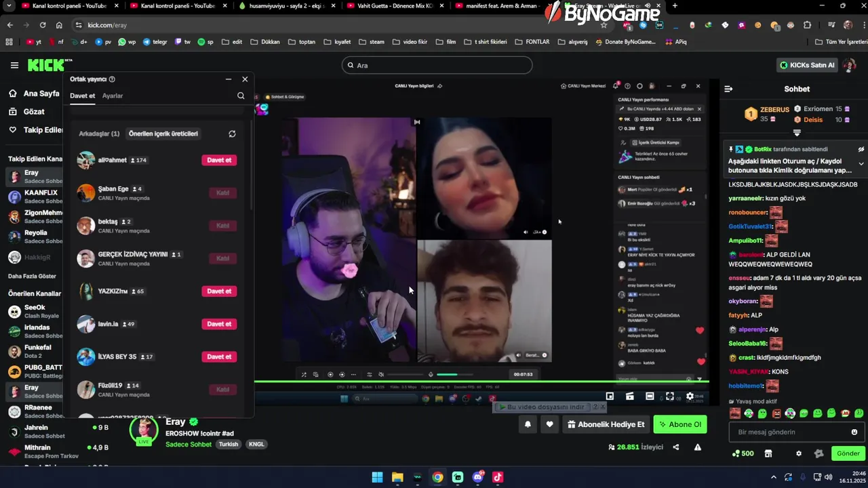Select KAANFLIX followed channel

pos(35,197)
